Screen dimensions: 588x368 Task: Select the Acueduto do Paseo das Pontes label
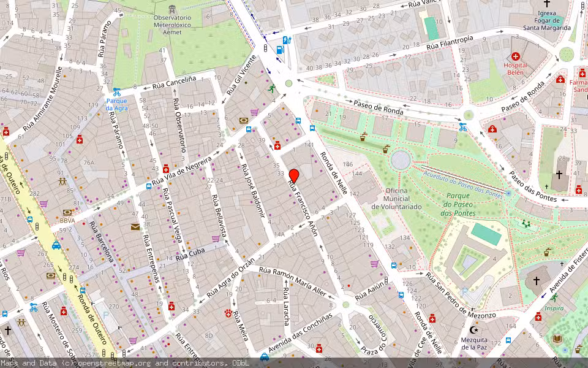463,185
